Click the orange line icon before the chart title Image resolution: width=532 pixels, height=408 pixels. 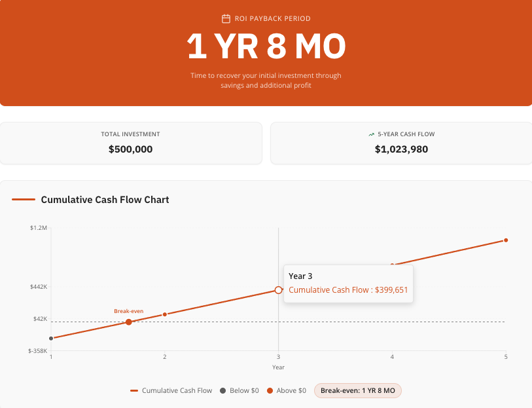pyautogui.click(x=23, y=200)
